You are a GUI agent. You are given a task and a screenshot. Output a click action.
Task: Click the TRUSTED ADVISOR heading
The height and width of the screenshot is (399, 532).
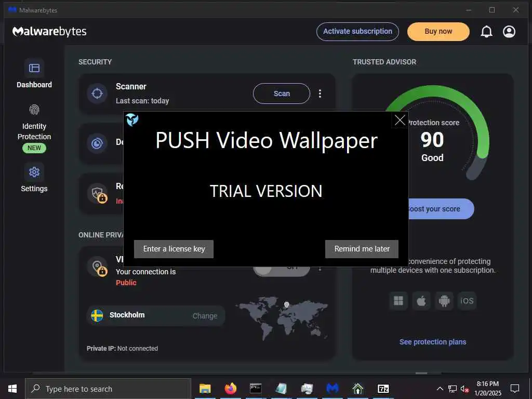[384, 62]
